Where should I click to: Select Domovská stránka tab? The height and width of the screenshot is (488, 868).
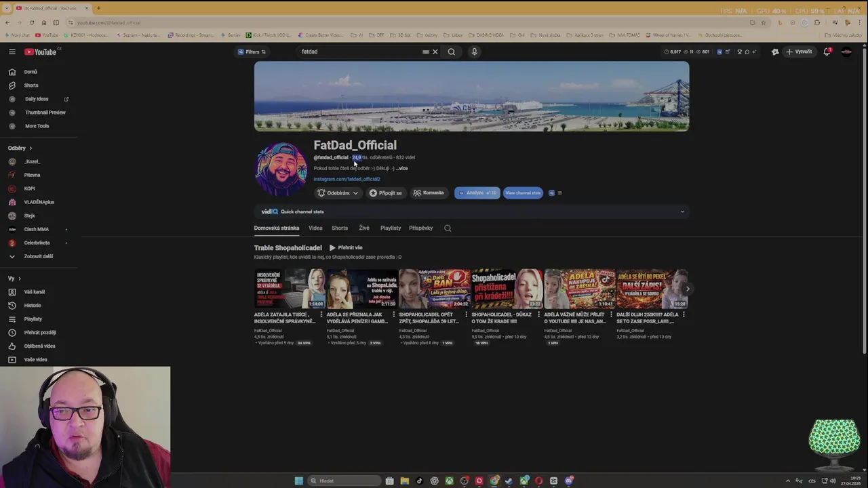(x=276, y=228)
